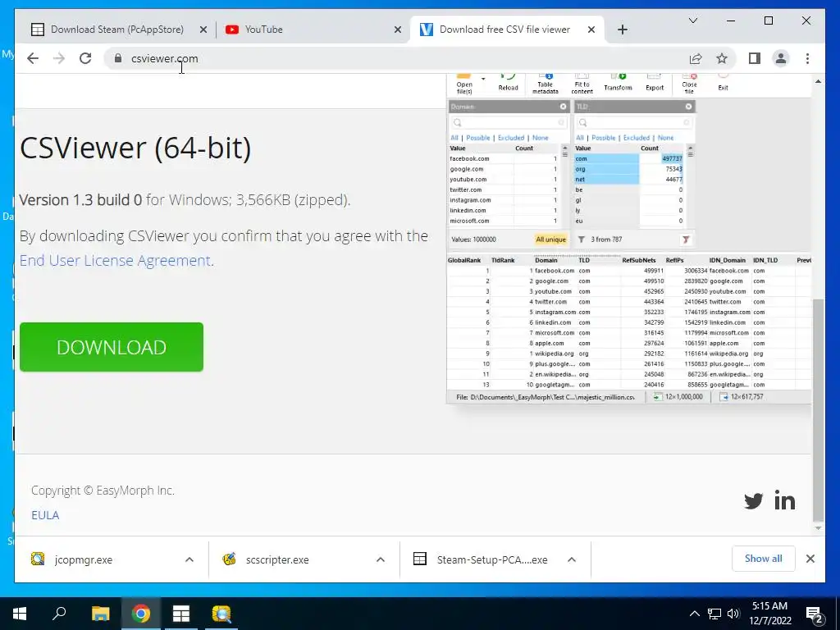Open the browser side panel
The width and height of the screenshot is (840, 630).
tap(755, 58)
